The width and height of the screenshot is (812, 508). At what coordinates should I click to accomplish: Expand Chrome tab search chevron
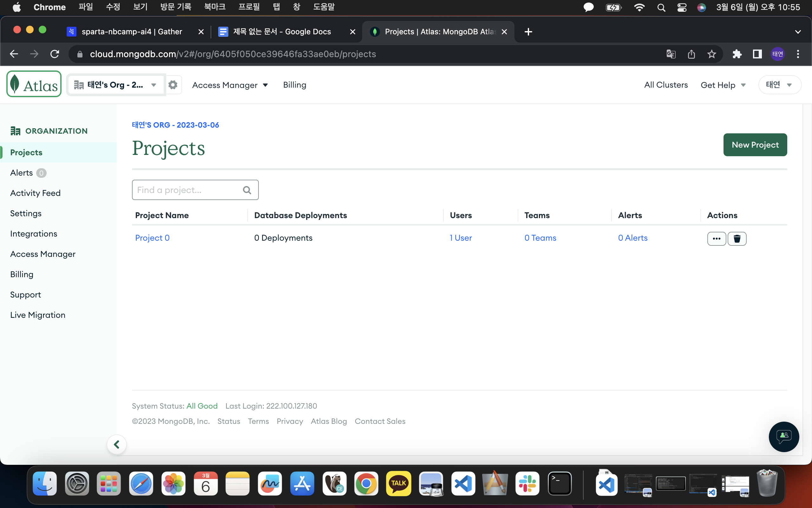point(798,32)
